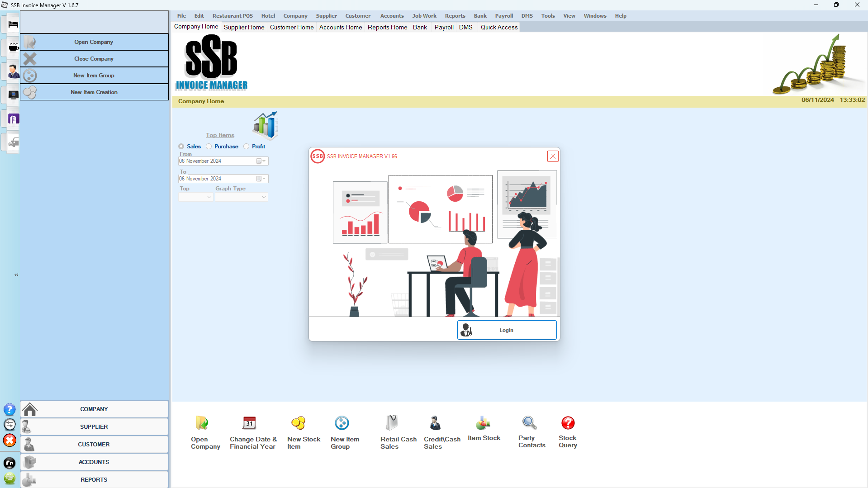868x488 pixels.
Task: Open the ACCOUNTS section button
Action: (x=94, y=462)
